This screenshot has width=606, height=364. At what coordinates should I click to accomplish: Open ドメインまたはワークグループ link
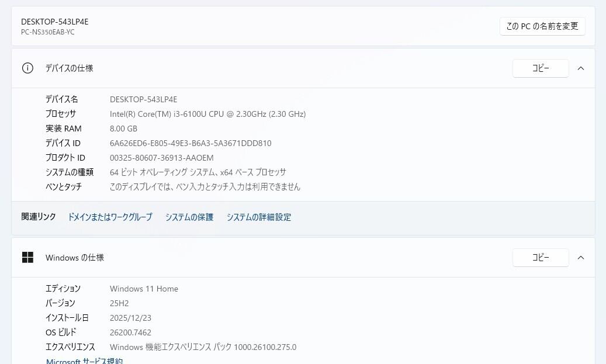110,217
